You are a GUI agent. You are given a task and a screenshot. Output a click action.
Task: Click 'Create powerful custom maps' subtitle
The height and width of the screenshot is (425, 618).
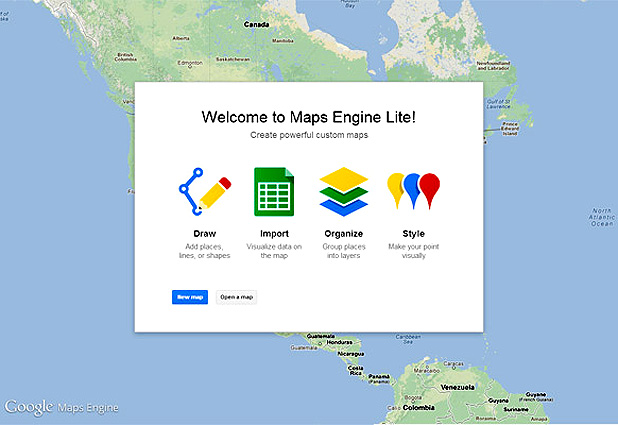309,135
